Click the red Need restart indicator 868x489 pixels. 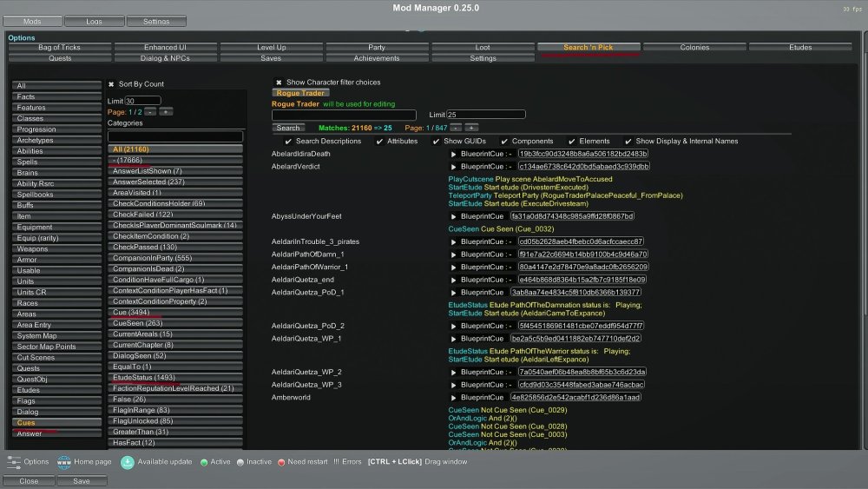pyautogui.click(x=282, y=462)
